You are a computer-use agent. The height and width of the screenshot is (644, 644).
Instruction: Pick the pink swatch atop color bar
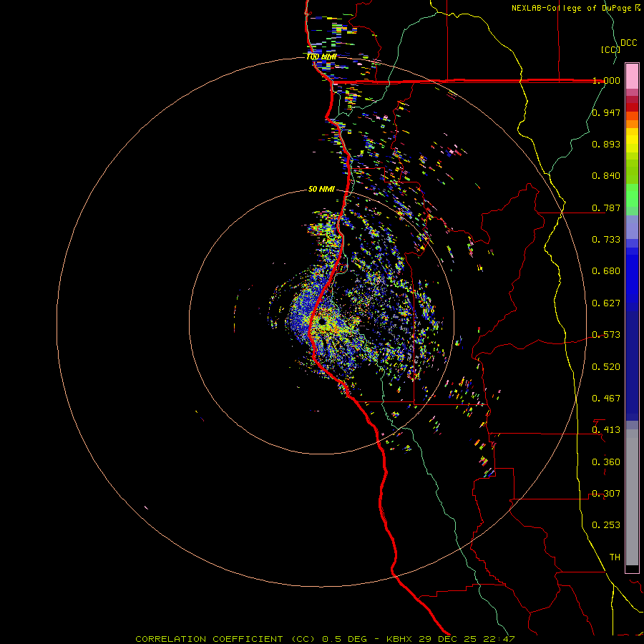[x=632, y=74]
